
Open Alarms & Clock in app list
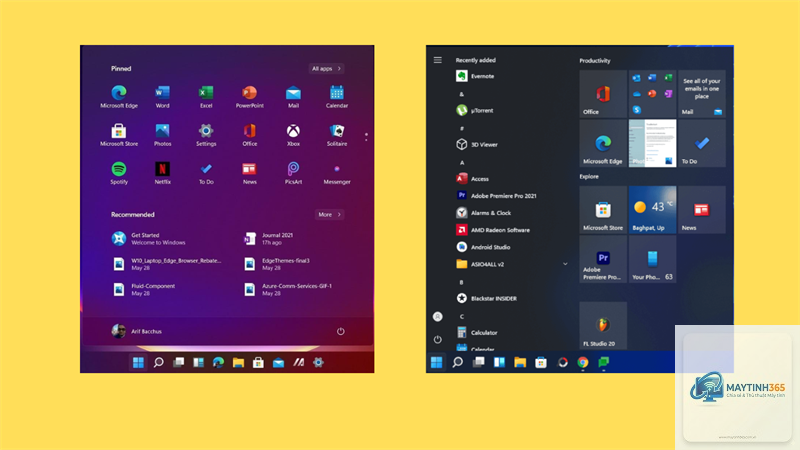coord(483,213)
